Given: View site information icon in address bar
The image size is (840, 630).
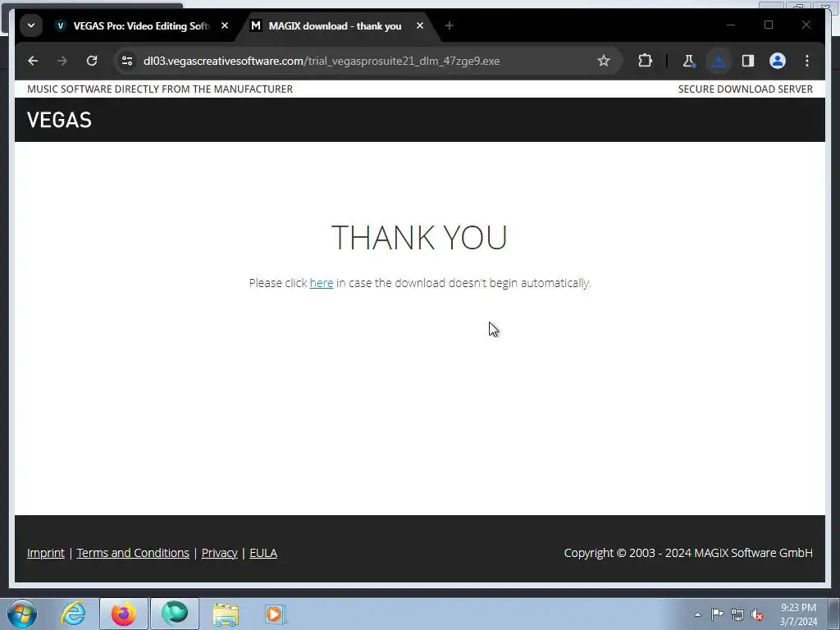Looking at the screenshot, I should point(127,61).
